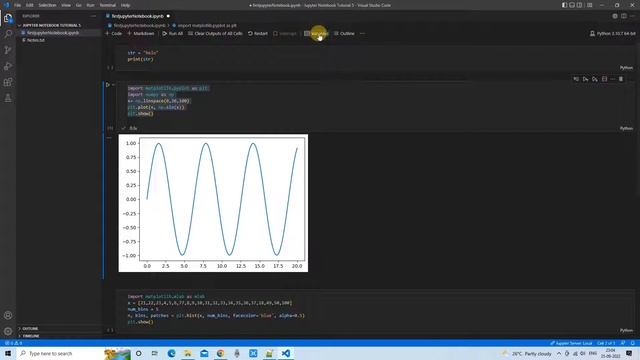
Task: Open the Testing flask view
Action: tap(8, 98)
